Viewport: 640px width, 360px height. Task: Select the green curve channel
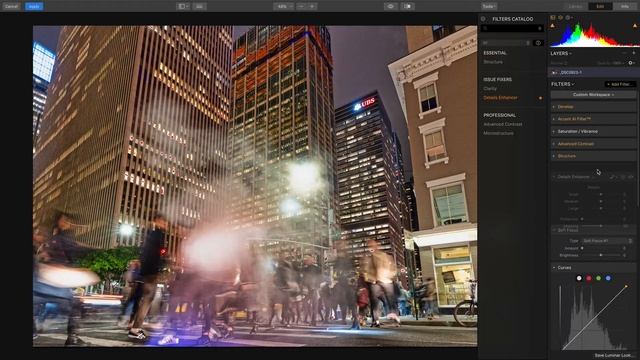pos(598,278)
